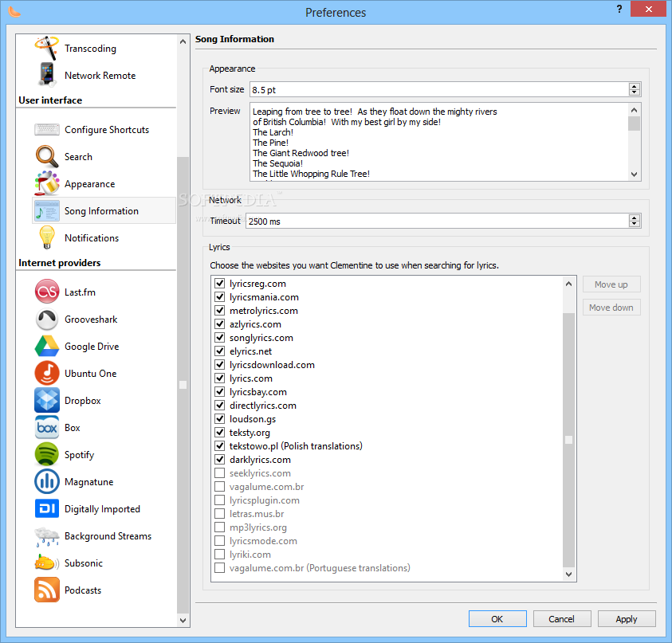Open the Magnatune icon
Screen dimensions: 672x643
coord(47,481)
